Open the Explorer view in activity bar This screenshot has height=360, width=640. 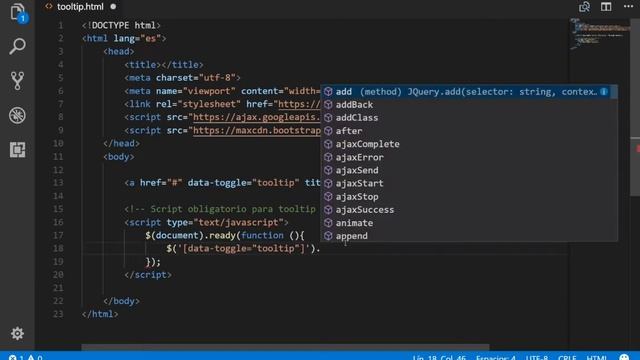(x=18, y=13)
